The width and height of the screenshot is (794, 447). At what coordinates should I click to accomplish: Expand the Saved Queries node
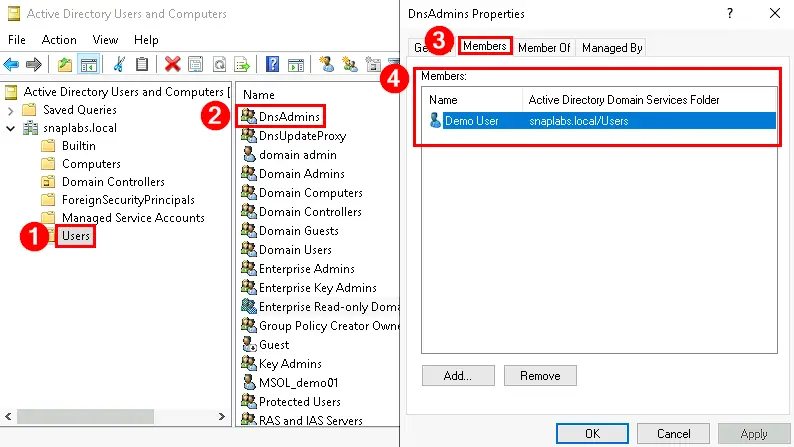click(11, 110)
